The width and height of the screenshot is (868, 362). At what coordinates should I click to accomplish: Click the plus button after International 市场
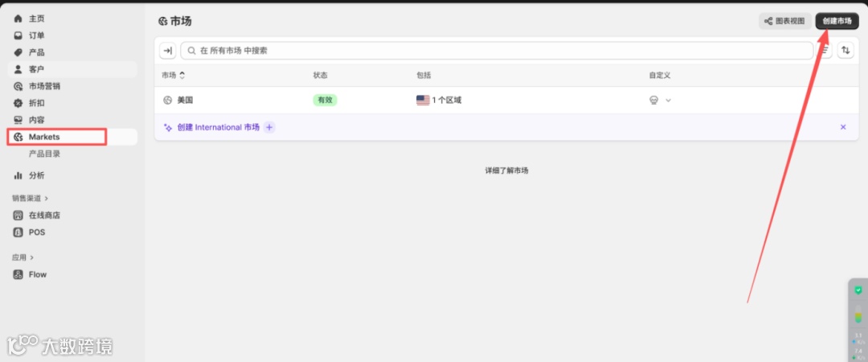pos(269,127)
